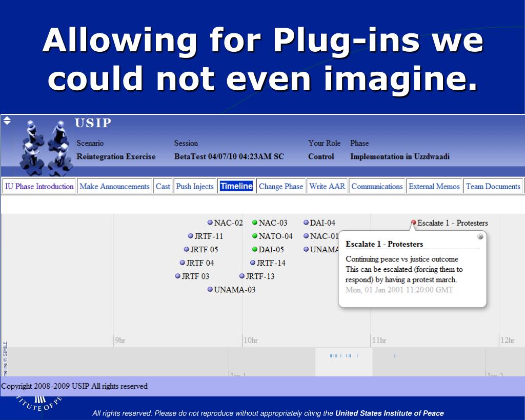This screenshot has height=420, width=525.
Task: Click the 12hr time label
Action: point(508,341)
